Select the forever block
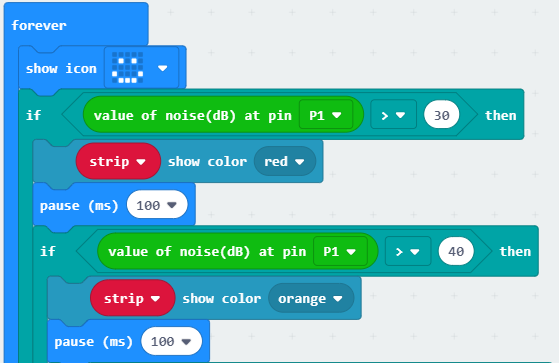This screenshot has height=363, width=559. (x=39, y=25)
